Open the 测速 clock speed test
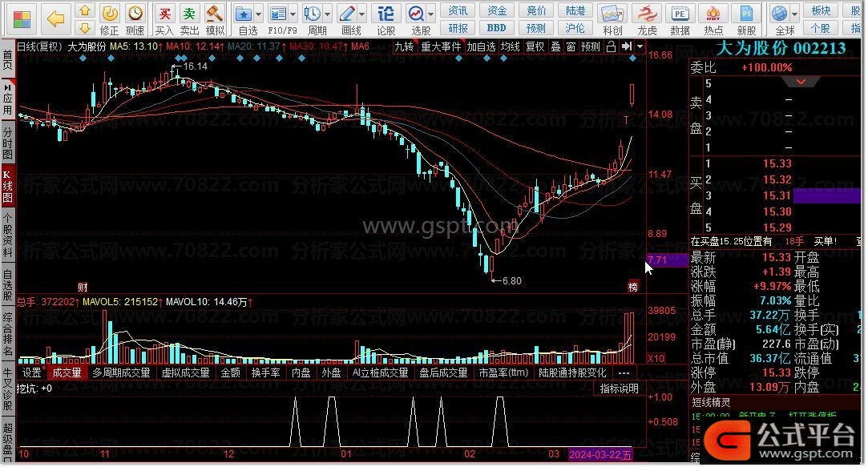The width and height of the screenshot is (868, 467). point(135,14)
